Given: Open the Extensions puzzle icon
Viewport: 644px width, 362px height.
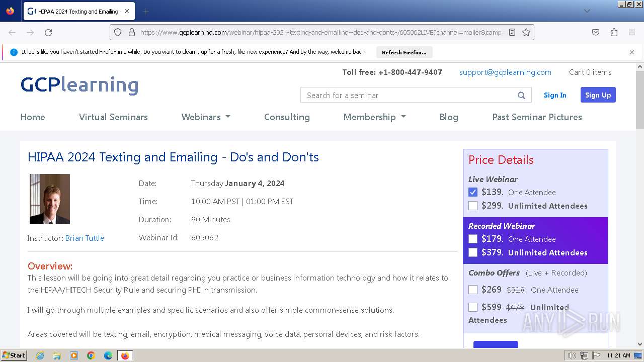Looking at the screenshot, I should 614,32.
